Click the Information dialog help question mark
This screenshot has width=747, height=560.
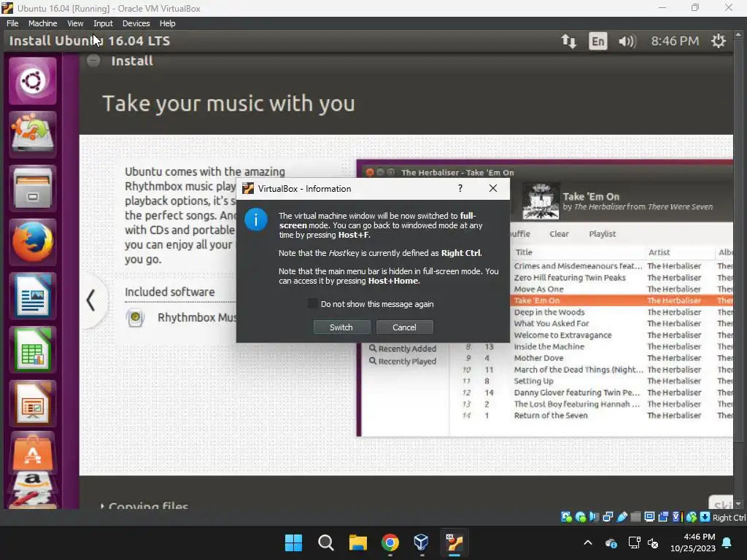(460, 188)
